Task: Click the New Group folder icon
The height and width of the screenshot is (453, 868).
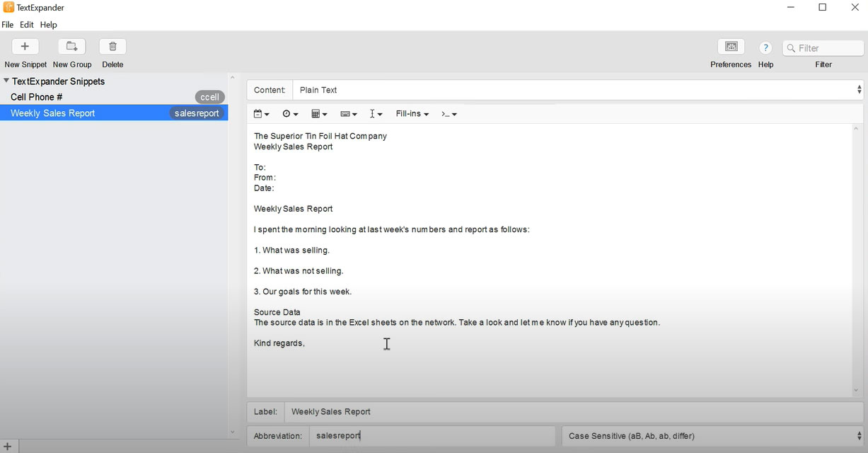Action: click(x=71, y=47)
